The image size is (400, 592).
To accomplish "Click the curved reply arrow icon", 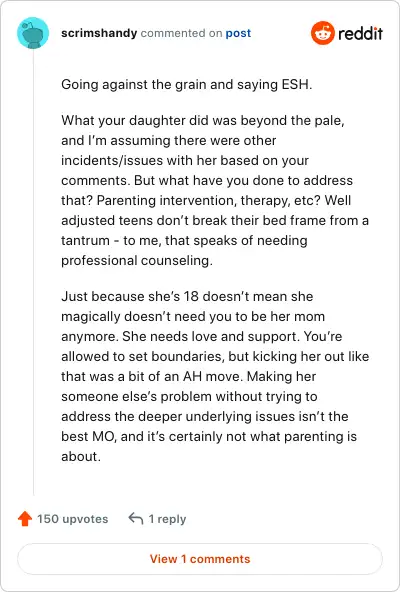I will click(136, 518).
